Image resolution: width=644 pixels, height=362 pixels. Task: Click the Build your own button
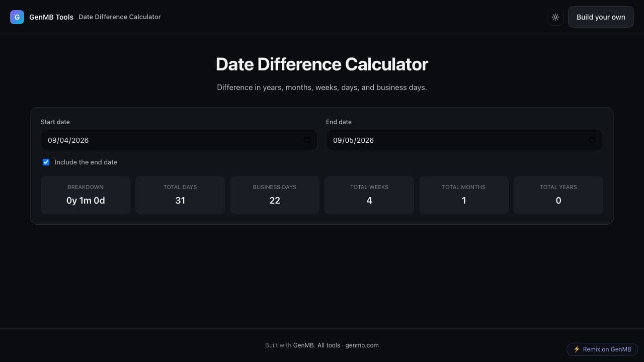click(601, 17)
